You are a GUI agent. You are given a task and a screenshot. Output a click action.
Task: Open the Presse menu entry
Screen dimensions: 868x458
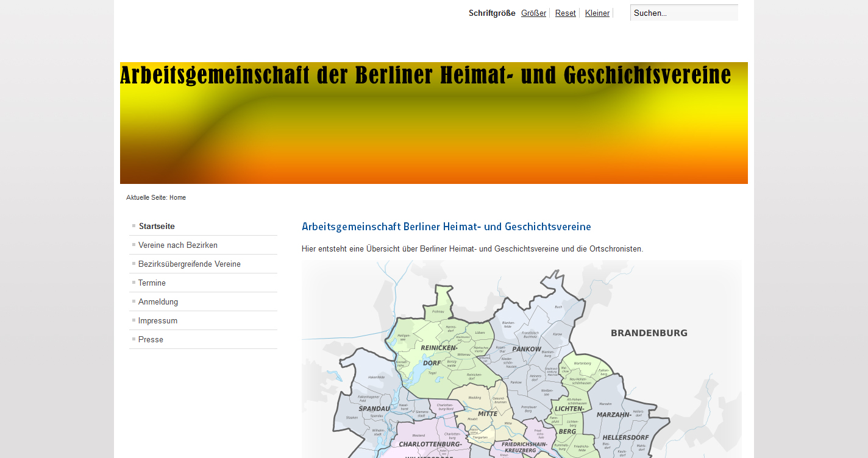click(151, 339)
